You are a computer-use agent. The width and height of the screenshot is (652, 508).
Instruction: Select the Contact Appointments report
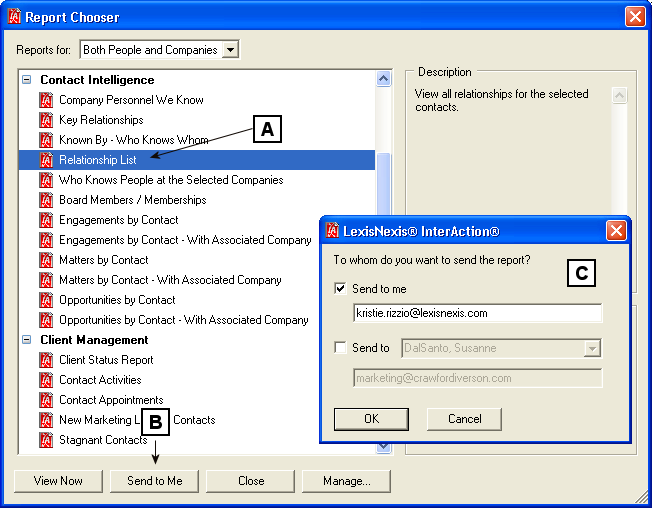(x=111, y=400)
